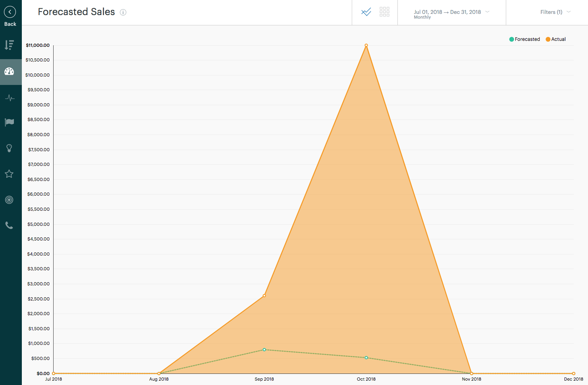The width and height of the screenshot is (588, 385).
Task: Click the Jul 2018 data point
Action: 54,373
